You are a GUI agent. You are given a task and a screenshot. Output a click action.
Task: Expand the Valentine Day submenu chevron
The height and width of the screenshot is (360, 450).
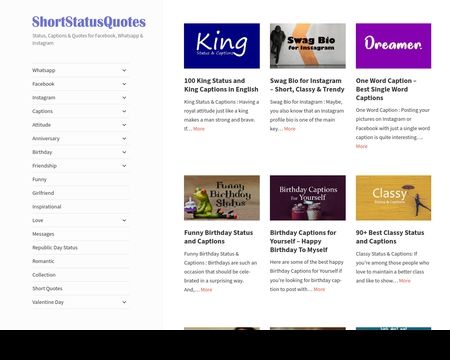click(x=124, y=302)
